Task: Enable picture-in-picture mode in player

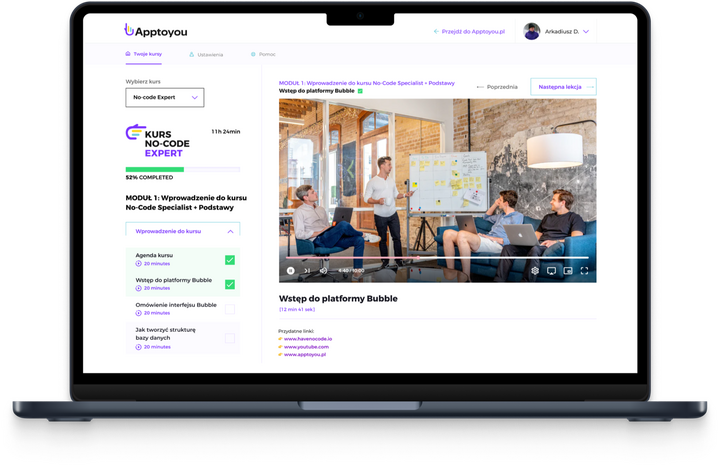Action: coord(568,270)
